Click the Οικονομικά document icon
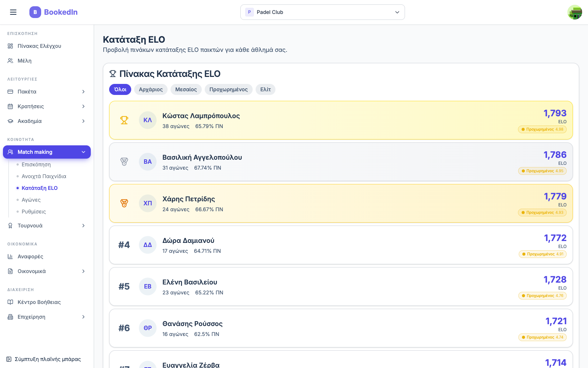 (10, 271)
